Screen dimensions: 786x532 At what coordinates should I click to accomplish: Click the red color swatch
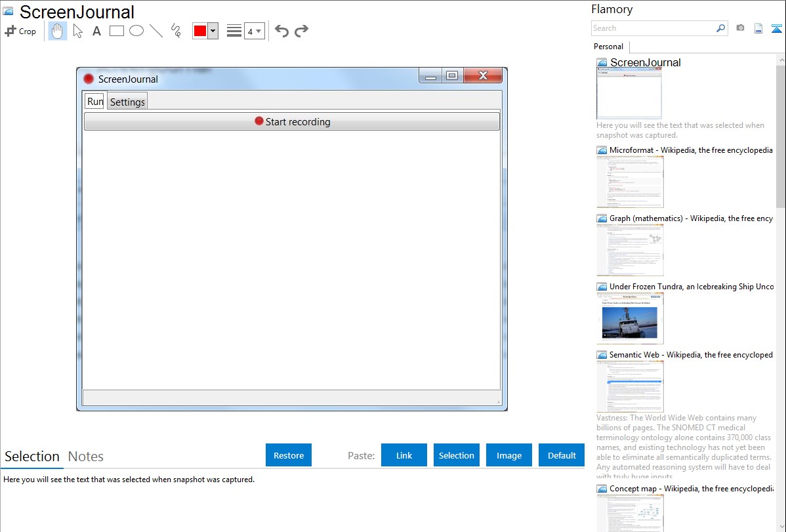[x=200, y=31]
